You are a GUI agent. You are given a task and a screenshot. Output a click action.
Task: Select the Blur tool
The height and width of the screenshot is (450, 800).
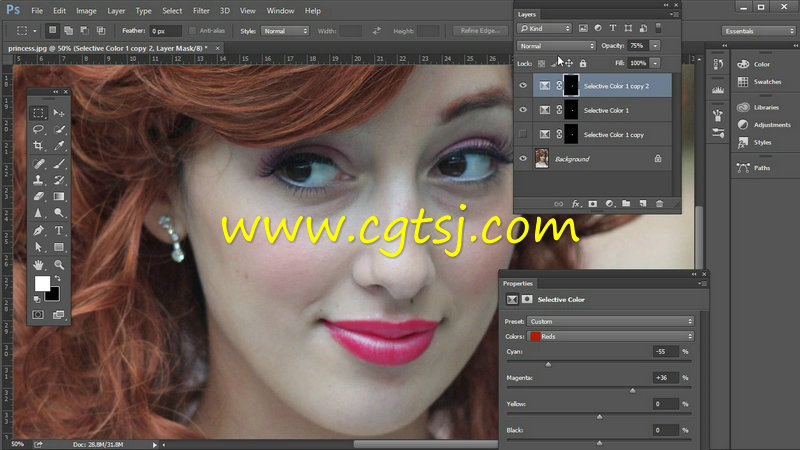(38, 213)
